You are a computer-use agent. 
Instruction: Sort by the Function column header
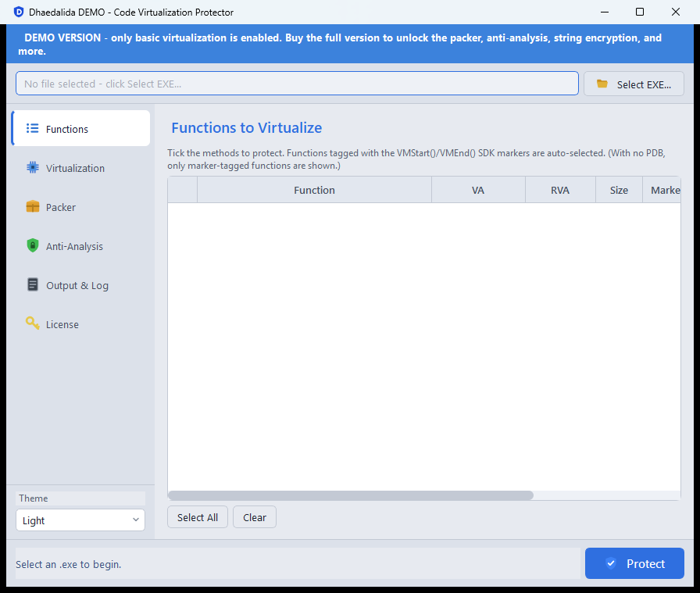(x=314, y=190)
